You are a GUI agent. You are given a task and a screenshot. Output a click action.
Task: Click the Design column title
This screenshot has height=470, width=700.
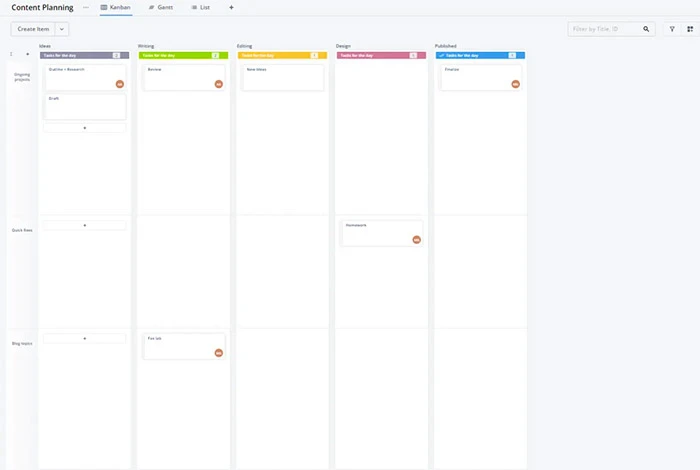tap(343, 46)
